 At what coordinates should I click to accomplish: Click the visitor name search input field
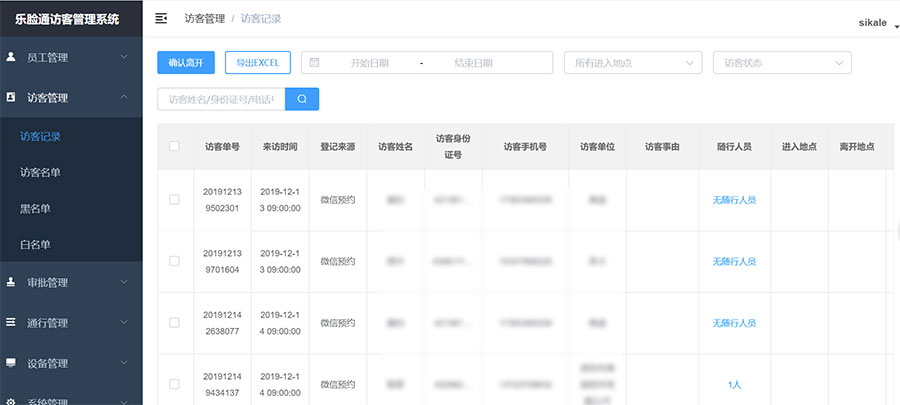221,98
